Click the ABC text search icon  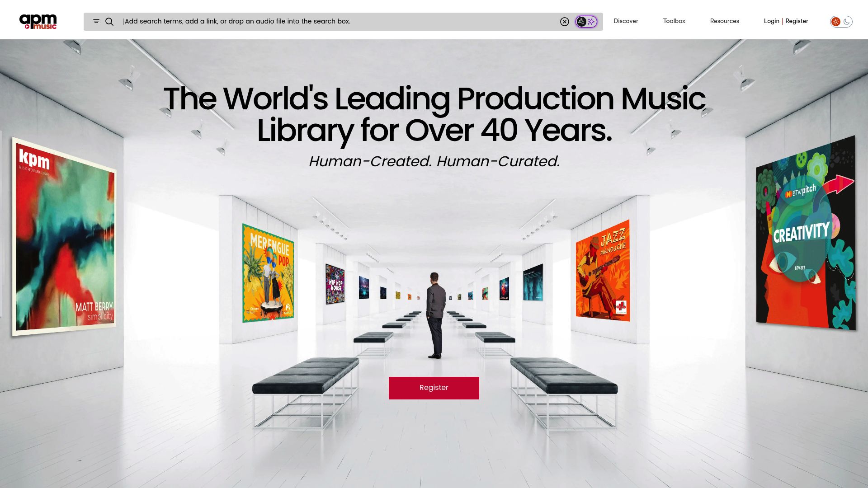click(x=581, y=21)
